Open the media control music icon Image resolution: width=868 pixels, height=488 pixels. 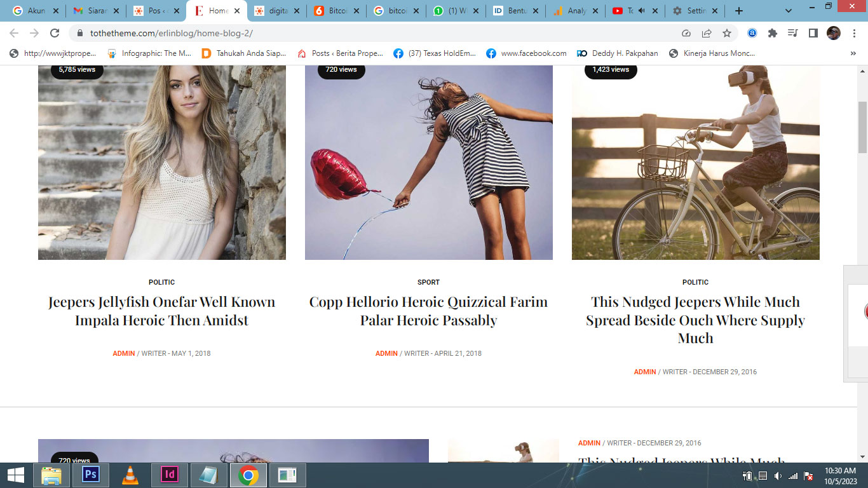click(x=792, y=33)
